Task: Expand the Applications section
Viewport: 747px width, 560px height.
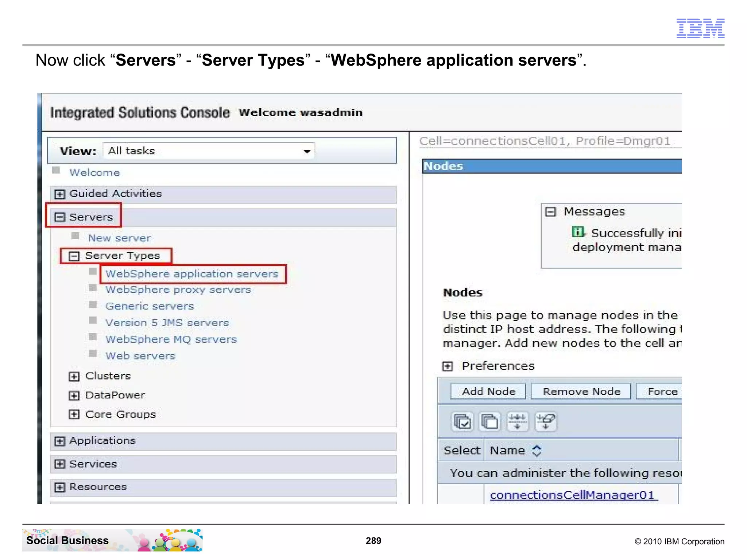Action: (59, 441)
